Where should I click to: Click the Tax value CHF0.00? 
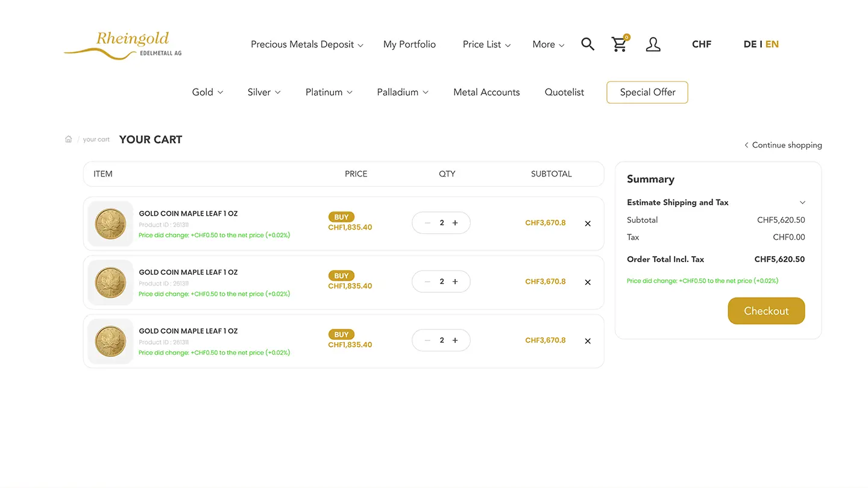(x=788, y=237)
